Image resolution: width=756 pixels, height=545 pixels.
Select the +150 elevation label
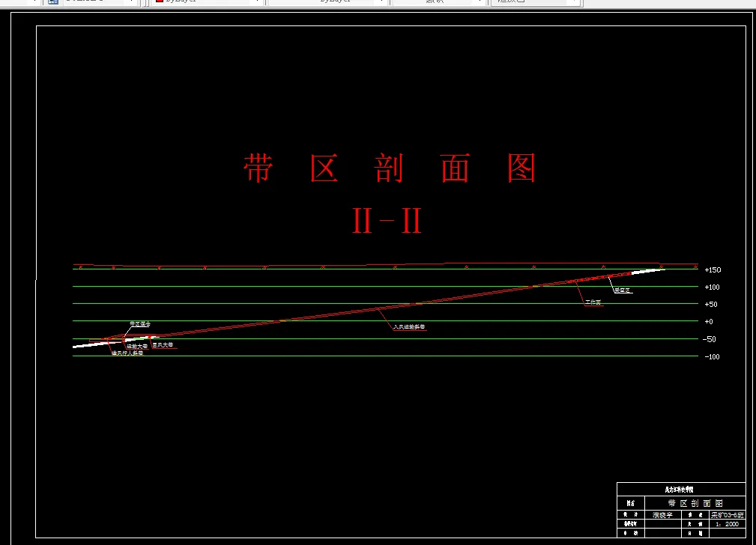713,270
